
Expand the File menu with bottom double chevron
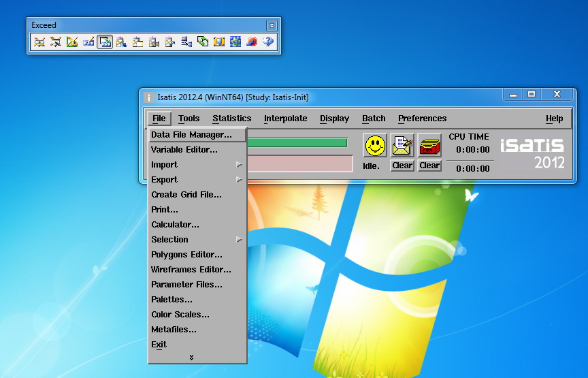192,358
